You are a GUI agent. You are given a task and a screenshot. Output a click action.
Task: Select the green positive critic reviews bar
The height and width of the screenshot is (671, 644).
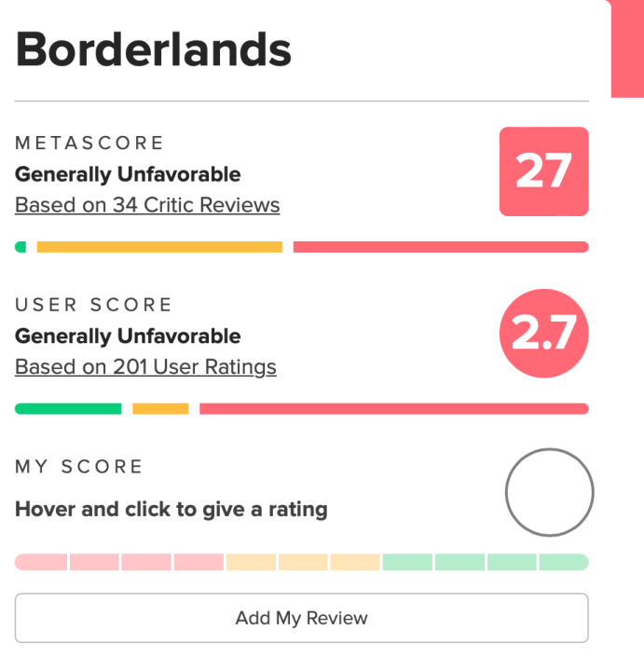pos(21,247)
